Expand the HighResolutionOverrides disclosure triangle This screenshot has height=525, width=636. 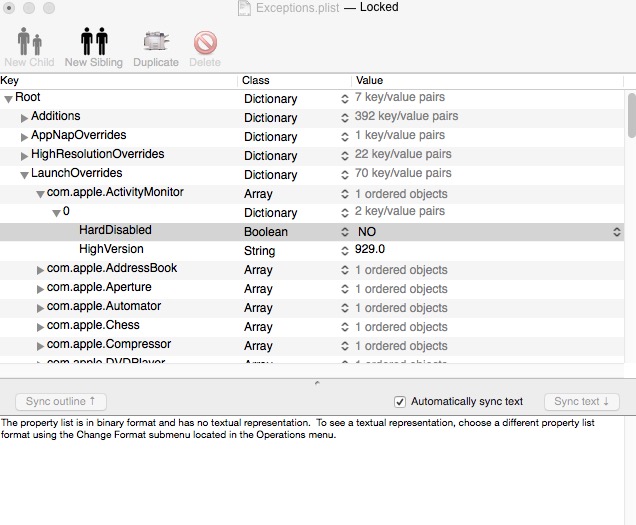(24, 156)
